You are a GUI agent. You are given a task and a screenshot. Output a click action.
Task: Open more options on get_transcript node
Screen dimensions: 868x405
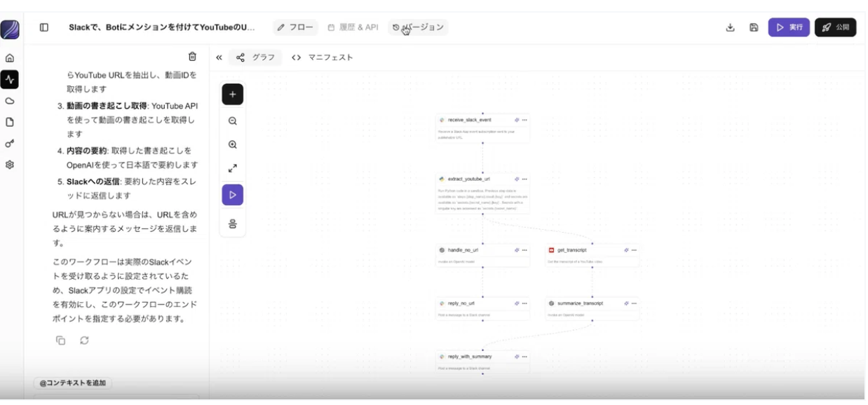click(x=634, y=250)
